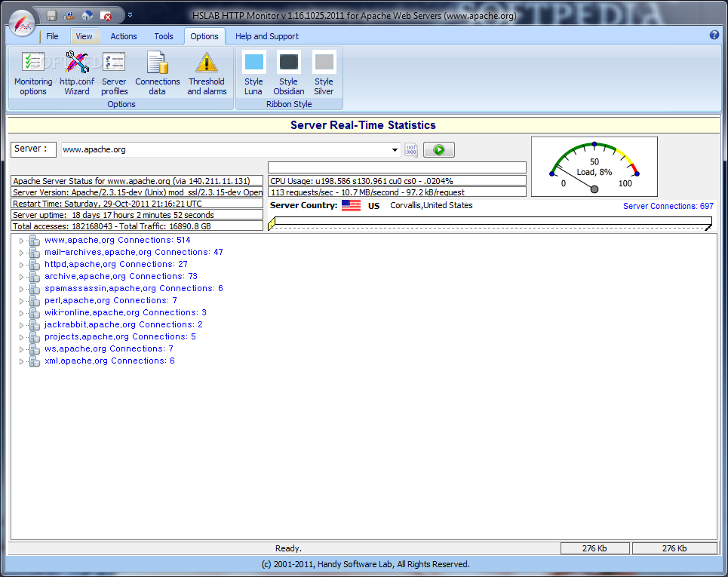
Task: Select jackrabbit.apache.org Connections: 2 row
Action: (124, 324)
